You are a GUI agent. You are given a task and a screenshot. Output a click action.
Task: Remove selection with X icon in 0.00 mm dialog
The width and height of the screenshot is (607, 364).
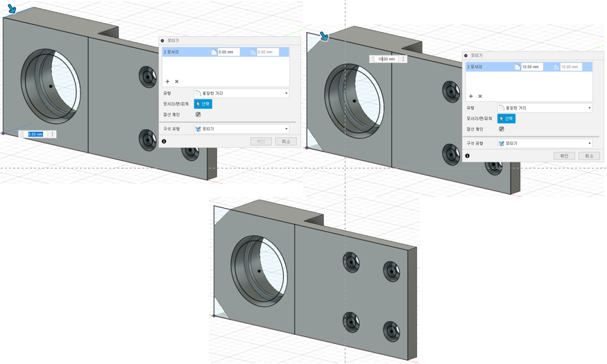176,82
